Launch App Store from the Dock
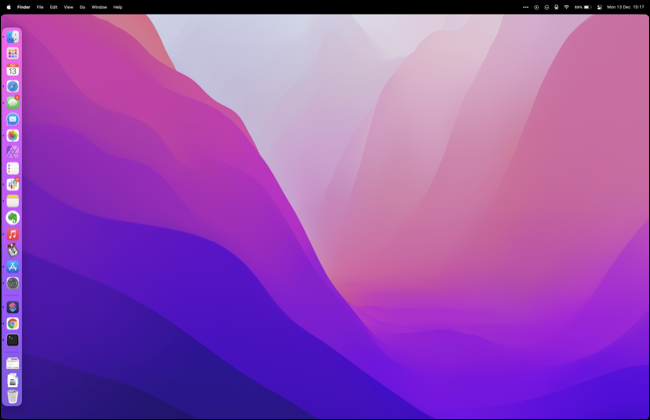The height and width of the screenshot is (420, 650). 13,267
